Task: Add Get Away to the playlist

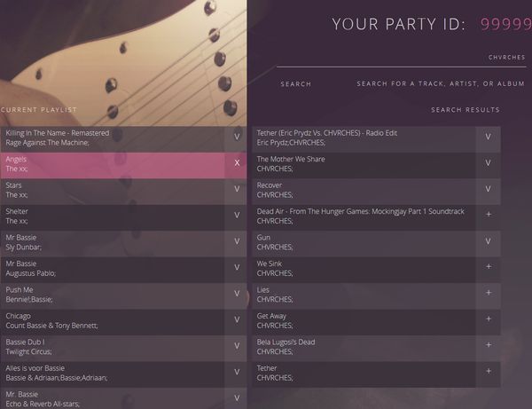Action: point(488,319)
